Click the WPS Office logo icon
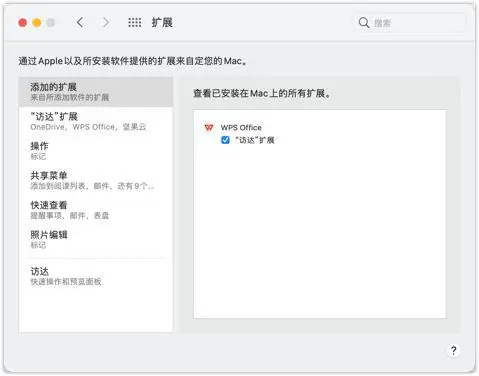Screen dimensions: 479x376 [x=209, y=128]
